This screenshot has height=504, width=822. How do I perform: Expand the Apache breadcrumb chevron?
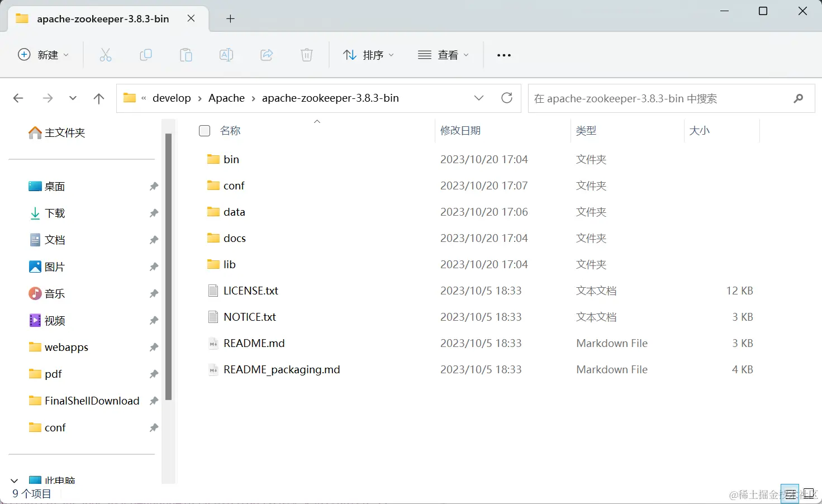click(254, 98)
